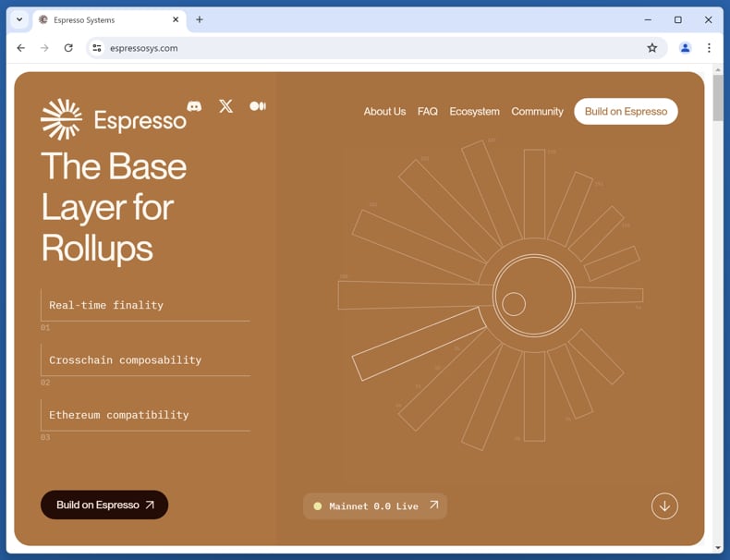The width and height of the screenshot is (730, 560).
Task: Select the Espresso Systems tab
Action: click(x=109, y=20)
